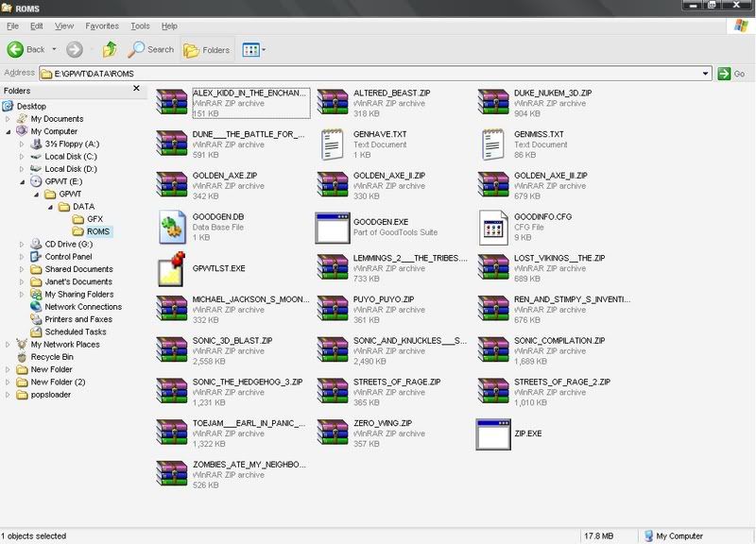756x544 pixels.
Task: Select PUYO_PUYO.ZIP archive icon
Action: click(333, 309)
